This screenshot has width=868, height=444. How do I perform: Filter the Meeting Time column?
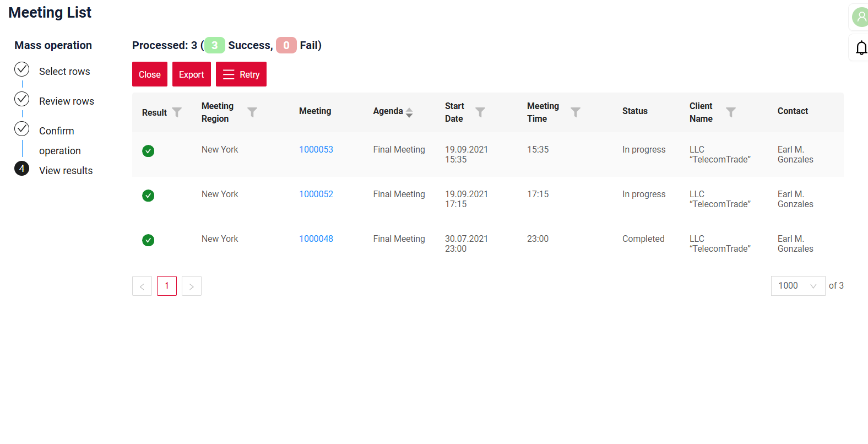coord(576,112)
